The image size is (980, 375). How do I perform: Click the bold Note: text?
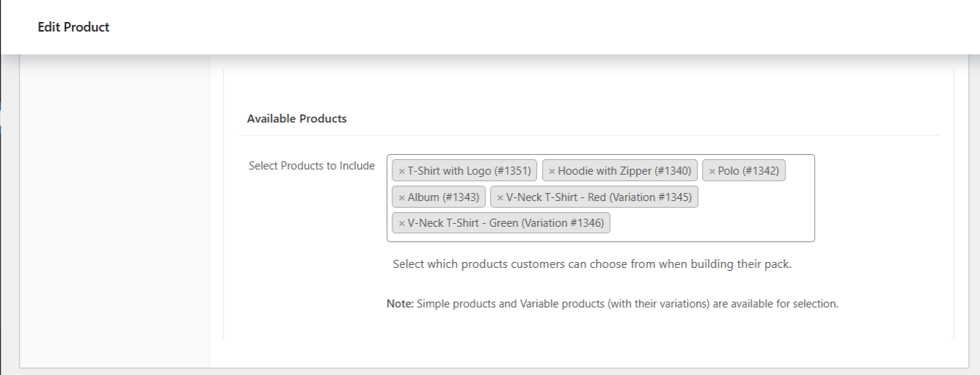tap(400, 304)
